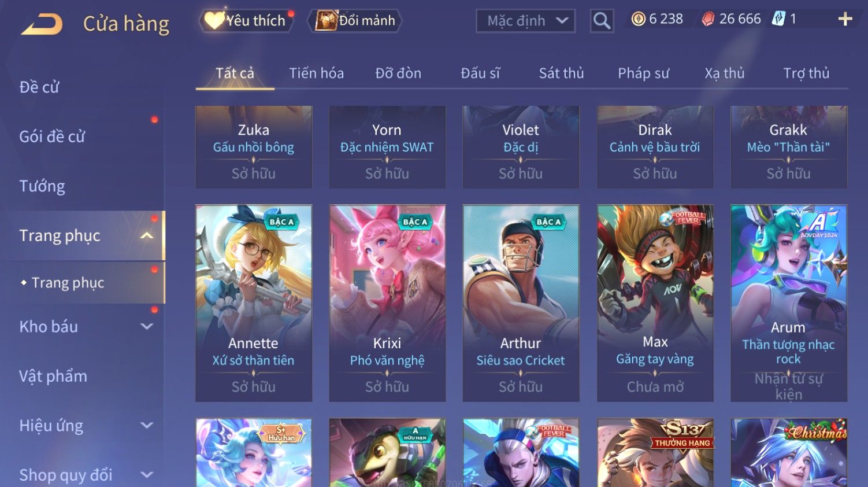Open Gói đề cử in sidebar

(52, 136)
